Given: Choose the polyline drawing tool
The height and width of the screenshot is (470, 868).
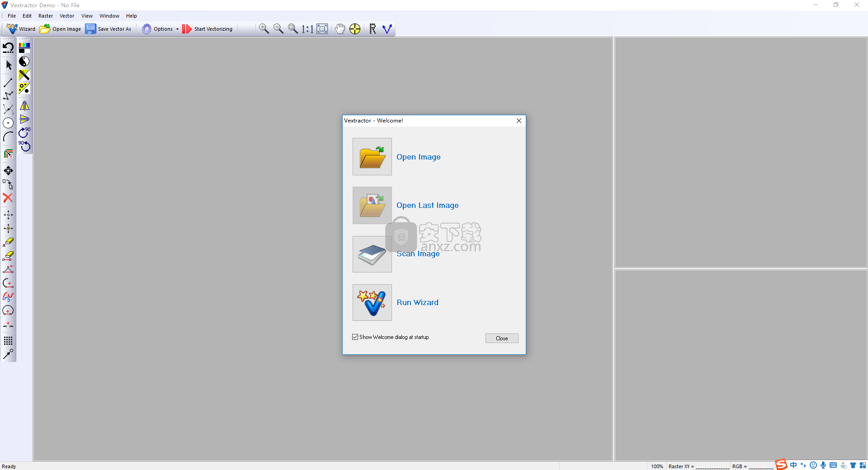Looking at the screenshot, I should [8, 96].
